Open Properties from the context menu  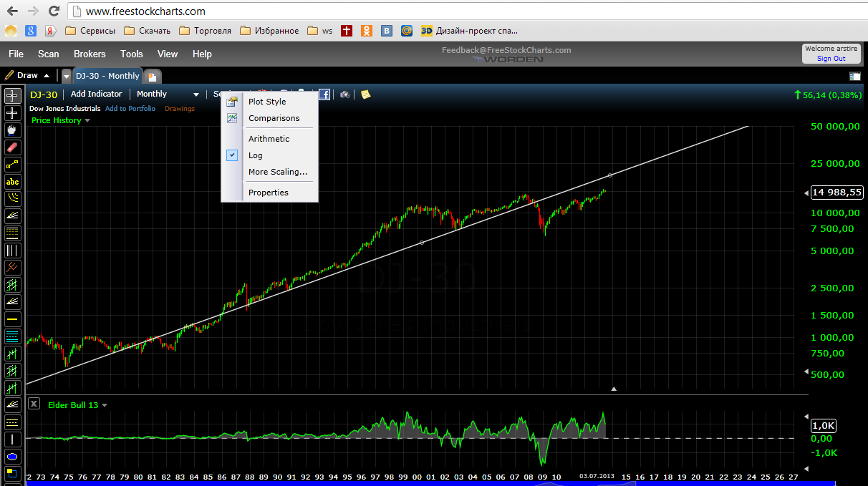[x=269, y=193]
